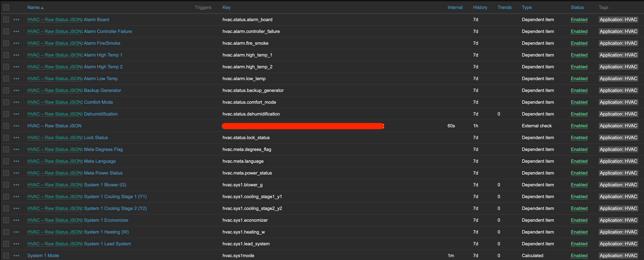Open three-dot menu for Alarm Fire/Smoke row
Image resolution: width=644 pixels, height=260 pixels.
pos(16,43)
